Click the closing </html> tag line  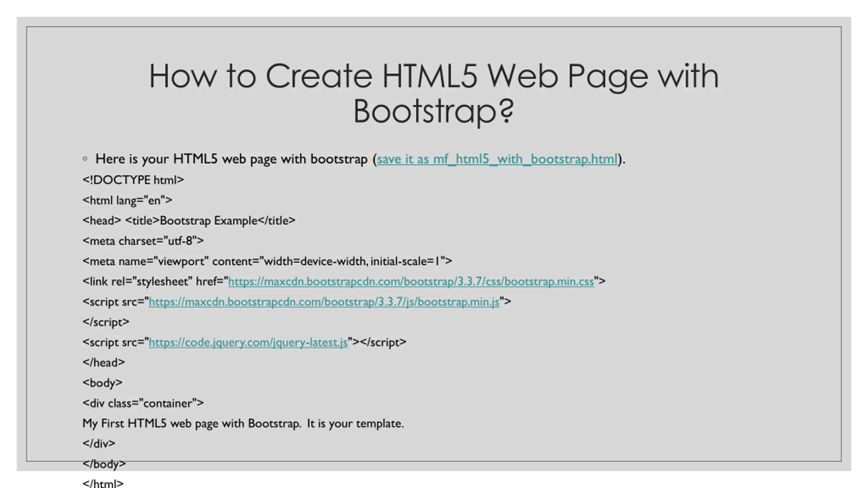coord(103,484)
